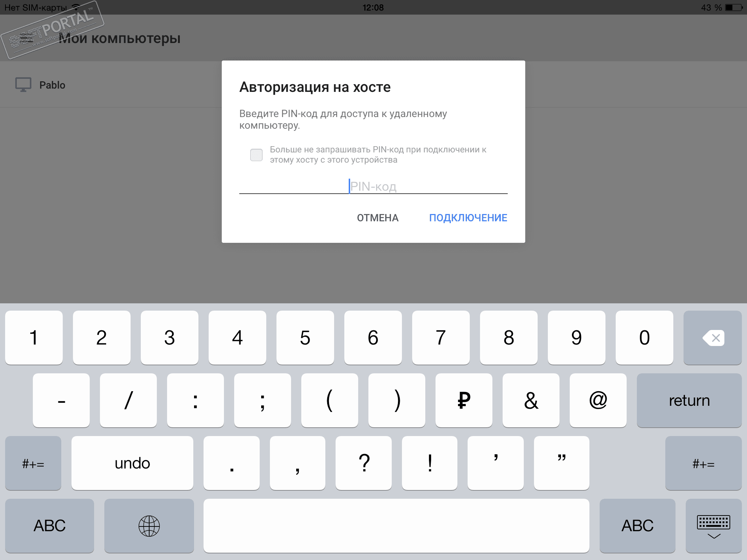Click the ОТМЕНА cancel button
Screen dimensions: 747x560
pyautogui.click(x=378, y=218)
